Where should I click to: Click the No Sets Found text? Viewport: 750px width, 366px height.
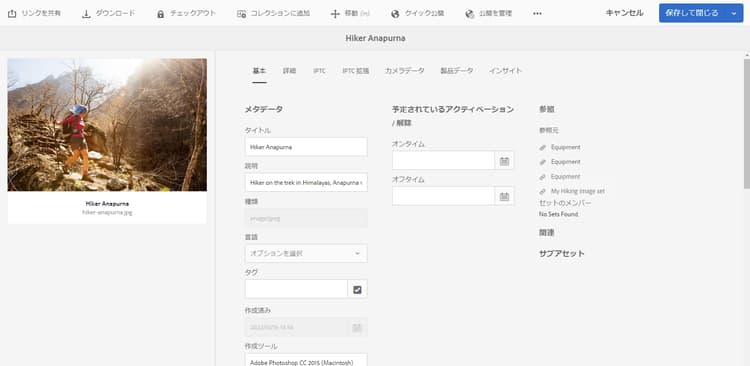pos(558,214)
